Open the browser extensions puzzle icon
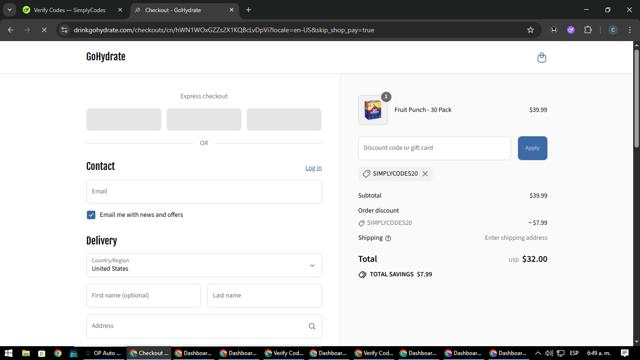640x360 pixels. tap(588, 30)
